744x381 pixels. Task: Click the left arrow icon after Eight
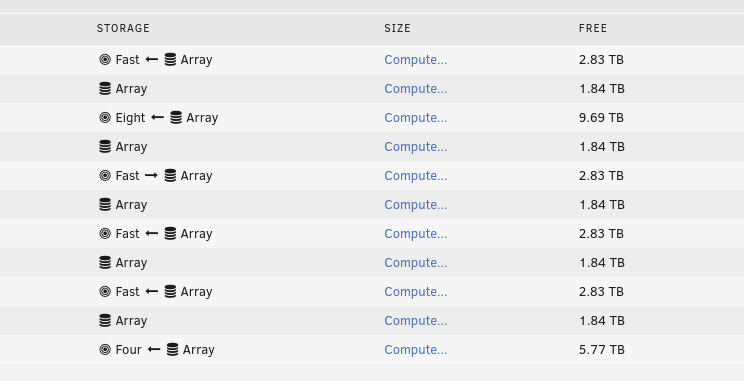tap(158, 117)
